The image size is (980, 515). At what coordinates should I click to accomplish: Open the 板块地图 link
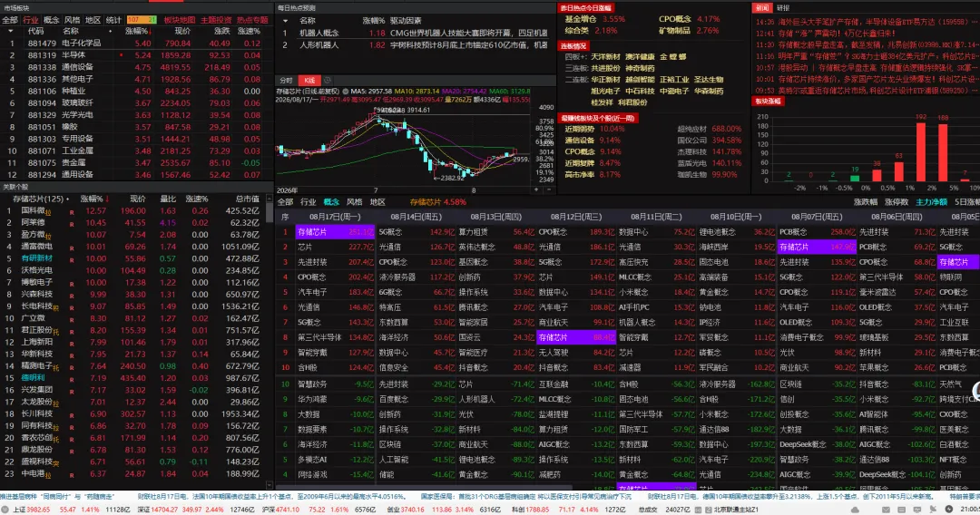coord(180,20)
